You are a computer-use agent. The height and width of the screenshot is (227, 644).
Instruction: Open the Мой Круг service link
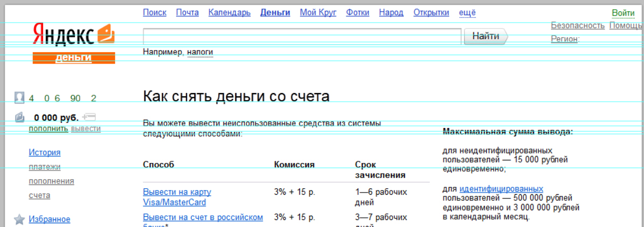(x=318, y=13)
